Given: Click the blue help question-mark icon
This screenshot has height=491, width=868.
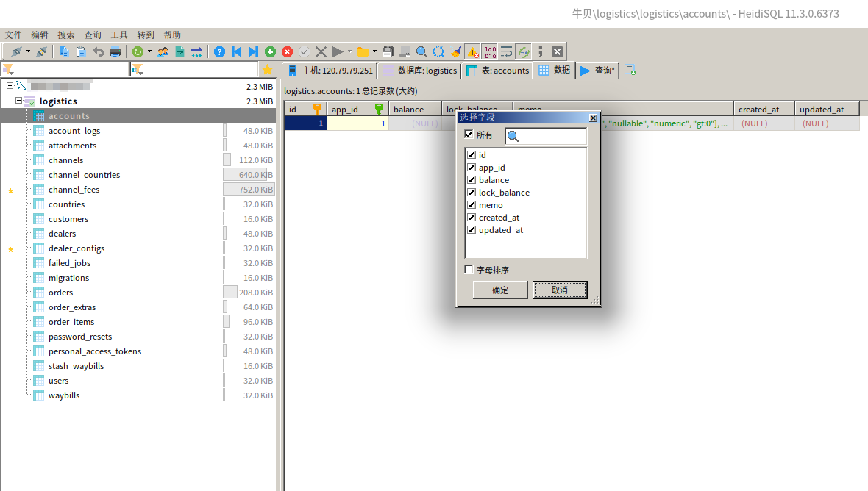Looking at the screenshot, I should (219, 52).
